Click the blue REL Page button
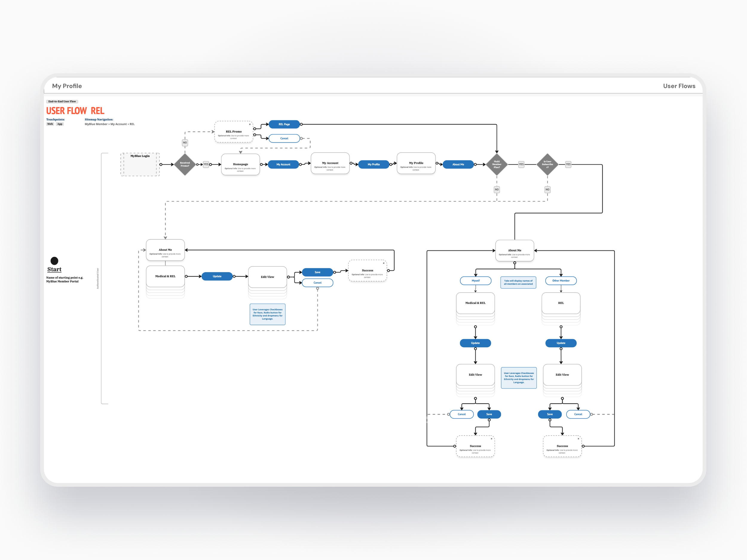The image size is (747, 560). click(284, 124)
